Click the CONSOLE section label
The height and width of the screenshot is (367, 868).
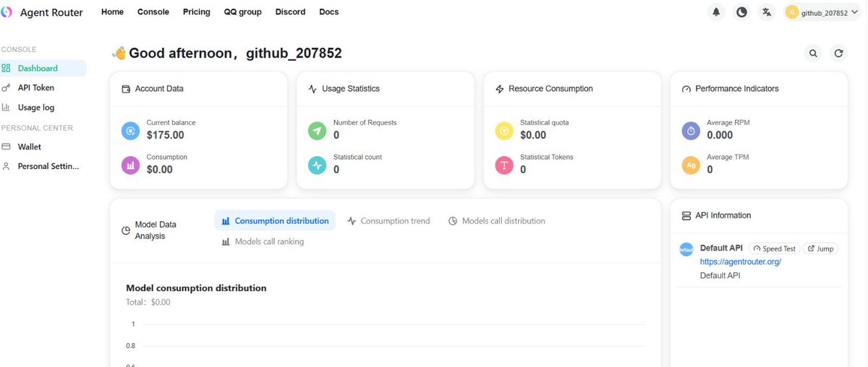click(19, 50)
